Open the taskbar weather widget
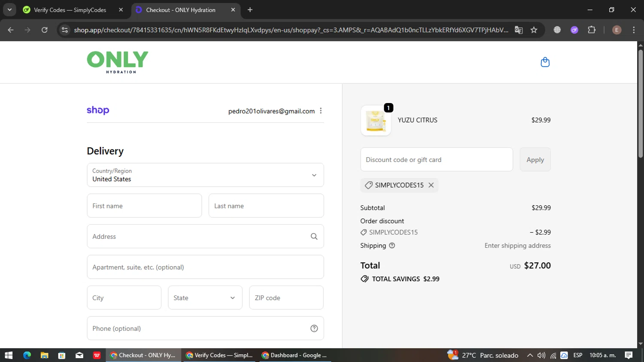Viewport: 644px width, 362px height. [x=483, y=355]
